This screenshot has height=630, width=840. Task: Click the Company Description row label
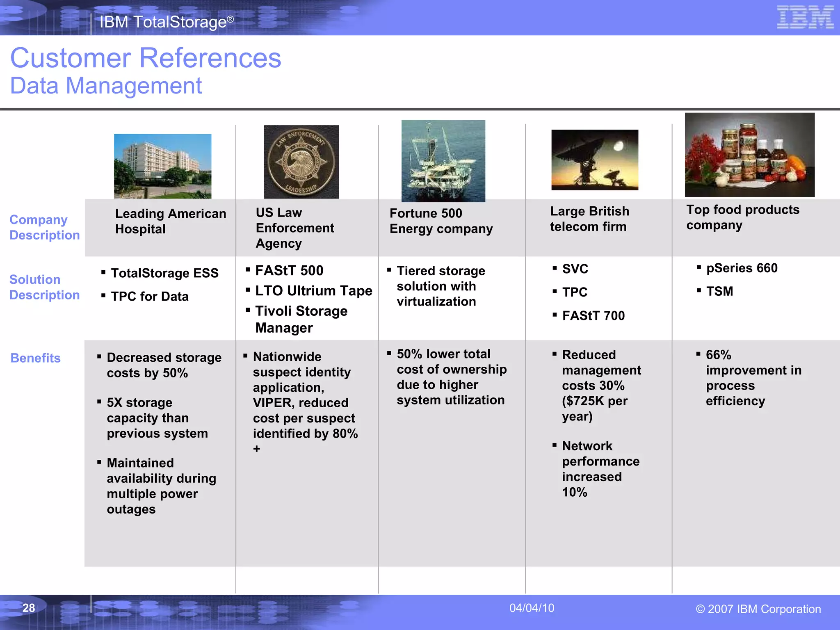coord(44,227)
